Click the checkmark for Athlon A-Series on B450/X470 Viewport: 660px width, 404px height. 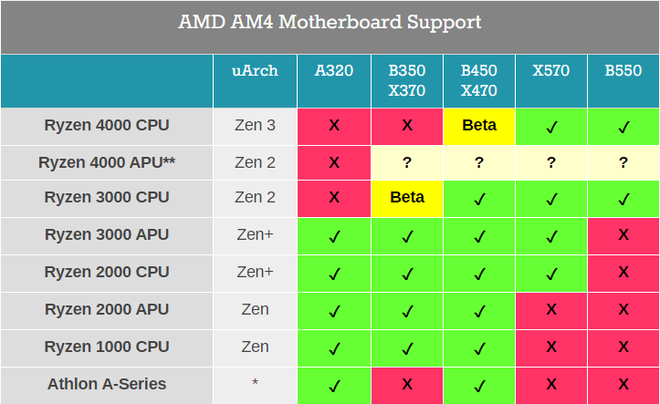pyautogui.click(x=479, y=384)
